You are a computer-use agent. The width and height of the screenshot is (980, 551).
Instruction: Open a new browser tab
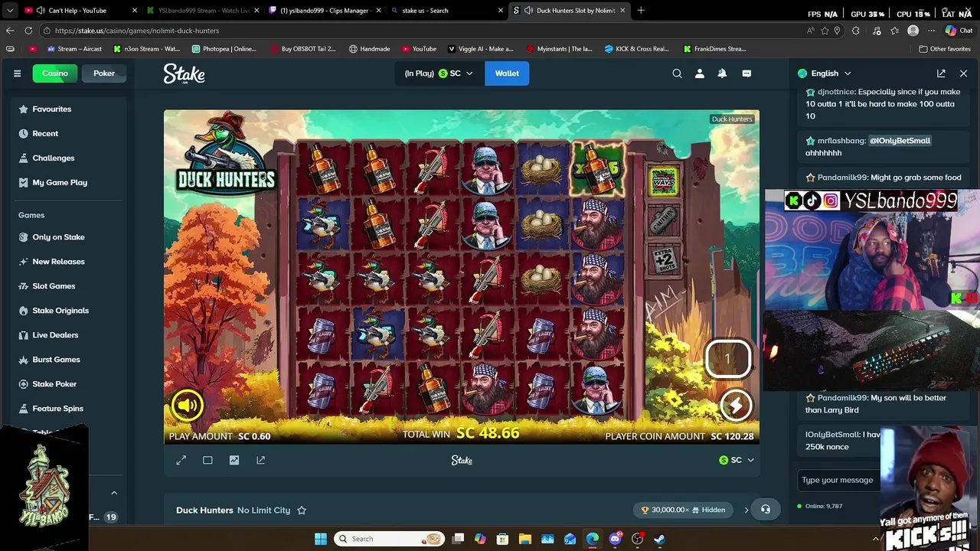pos(641,11)
